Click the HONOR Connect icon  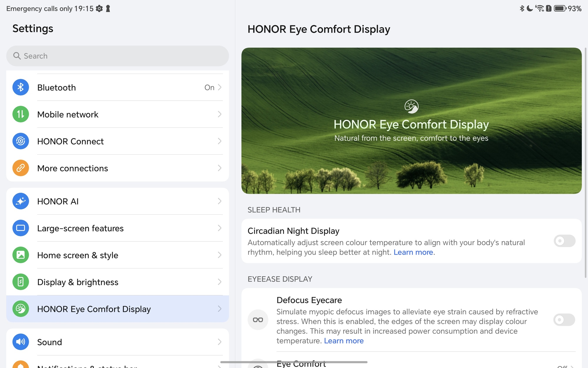coord(21,141)
